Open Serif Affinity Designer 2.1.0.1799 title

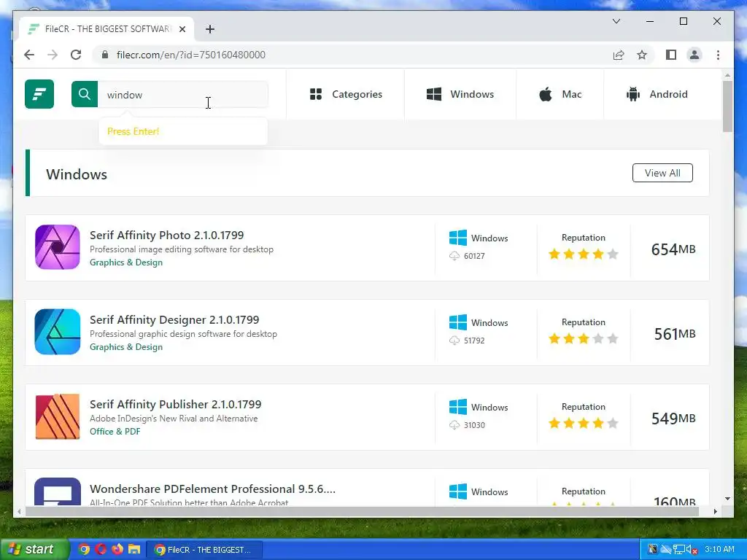tap(174, 319)
